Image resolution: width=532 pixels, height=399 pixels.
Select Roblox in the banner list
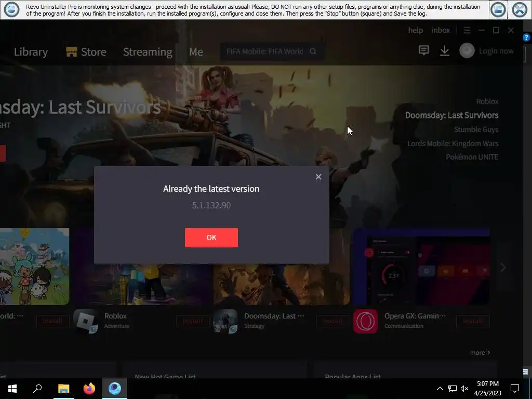click(487, 101)
